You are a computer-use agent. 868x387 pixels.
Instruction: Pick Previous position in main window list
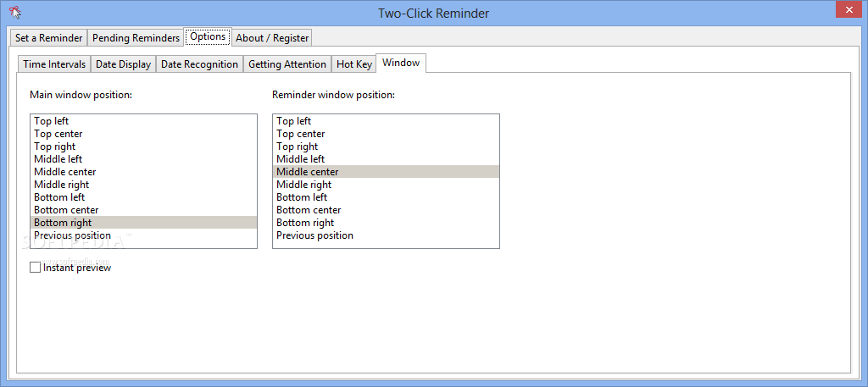[143, 235]
